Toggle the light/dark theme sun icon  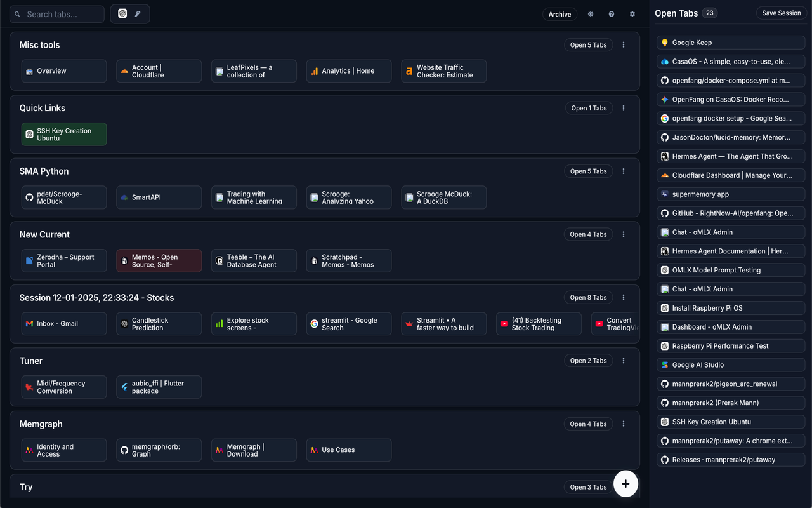pos(591,14)
